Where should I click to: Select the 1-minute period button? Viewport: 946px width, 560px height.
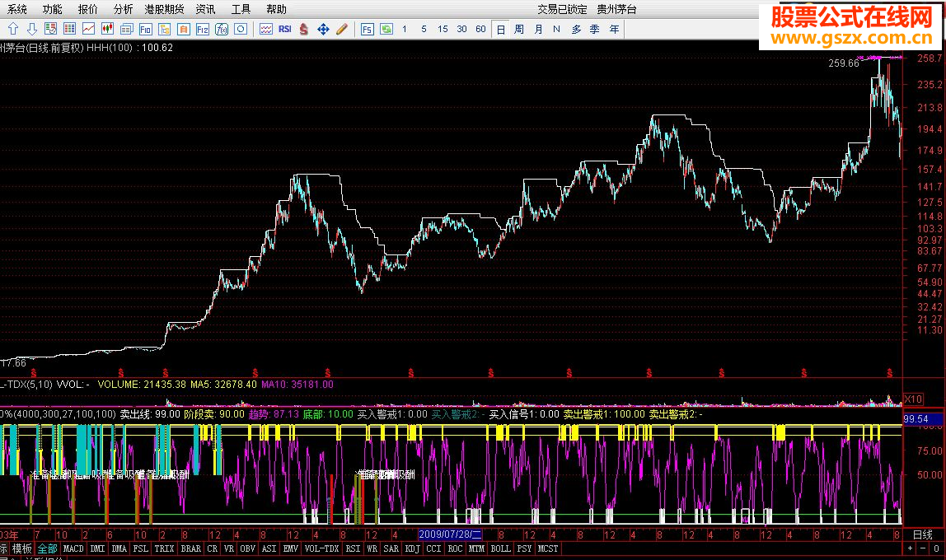(405, 29)
